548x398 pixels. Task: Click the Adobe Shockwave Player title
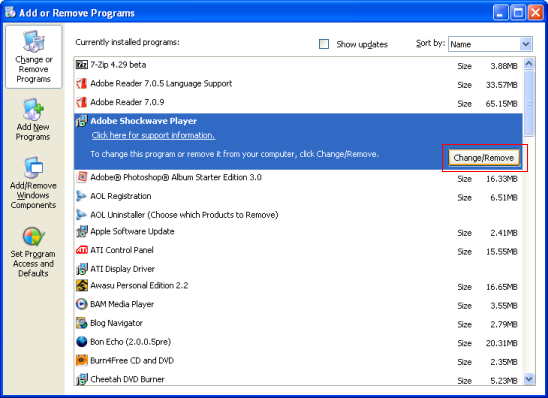click(x=144, y=121)
